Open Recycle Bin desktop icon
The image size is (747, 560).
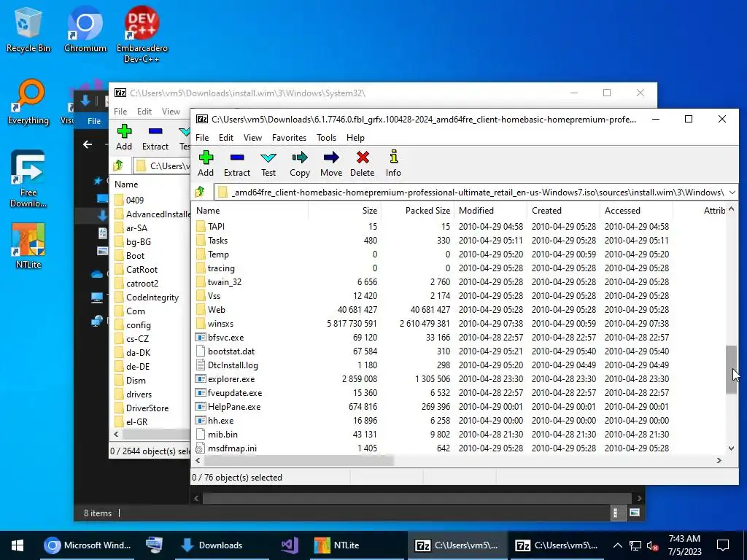point(28,29)
